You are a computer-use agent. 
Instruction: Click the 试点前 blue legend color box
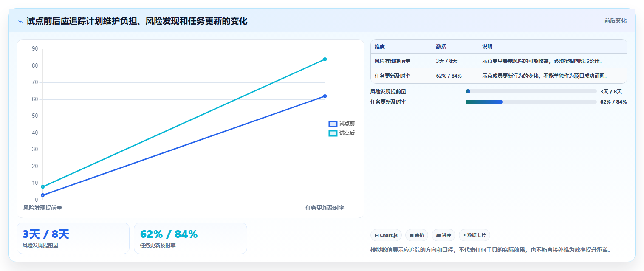pyautogui.click(x=333, y=124)
